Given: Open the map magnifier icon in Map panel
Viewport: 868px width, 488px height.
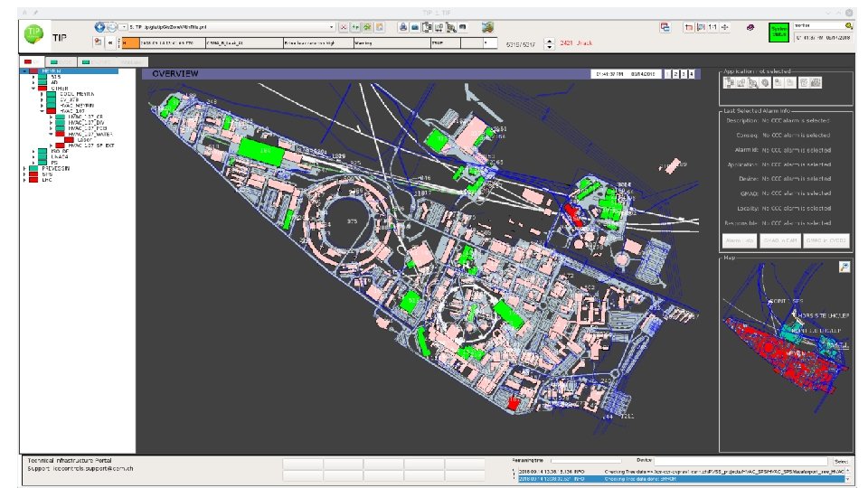Looking at the screenshot, I should (x=844, y=267).
